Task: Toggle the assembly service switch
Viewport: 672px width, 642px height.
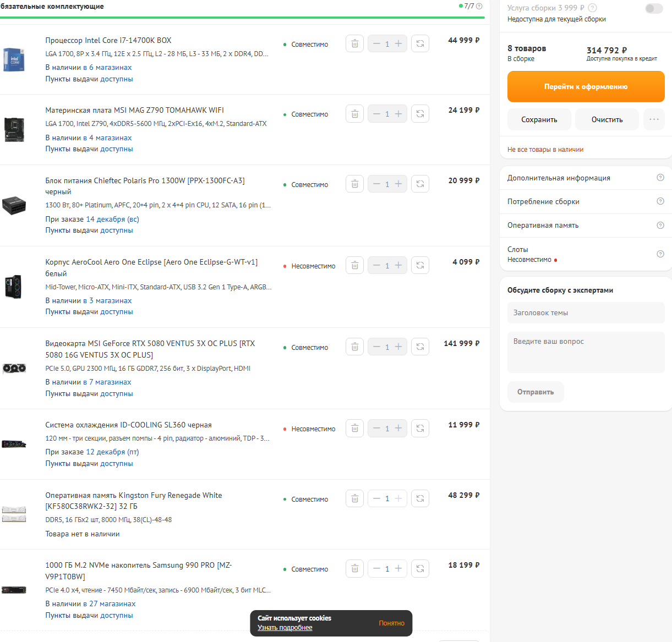Action: 654,8
